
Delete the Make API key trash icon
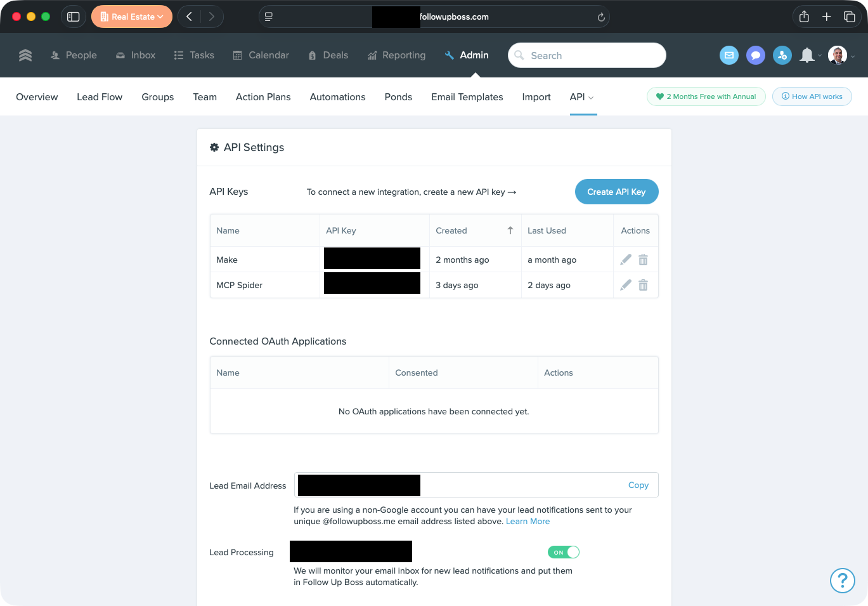(643, 260)
